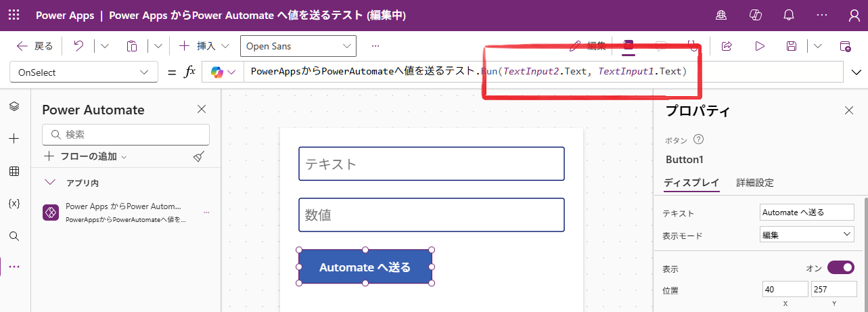The height and width of the screenshot is (312, 868).
Task: Open the Tree view layers icon
Action: tap(14, 106)
